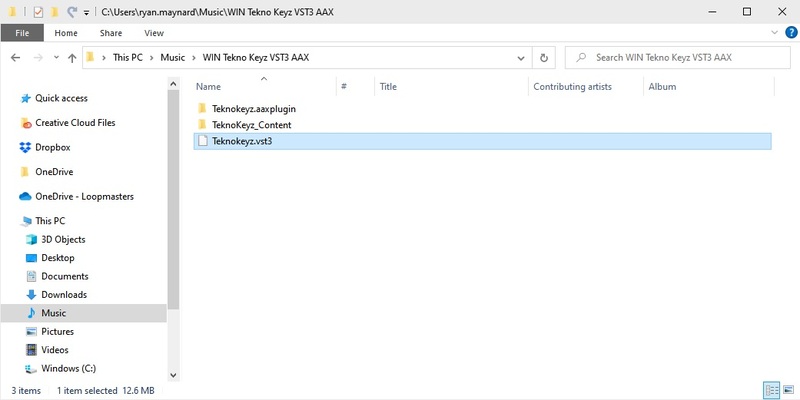Image resolution: width=800 pixels, height=400 pixels.
Task: Click the New Folder quick access icon
Action: click(54, 12)
